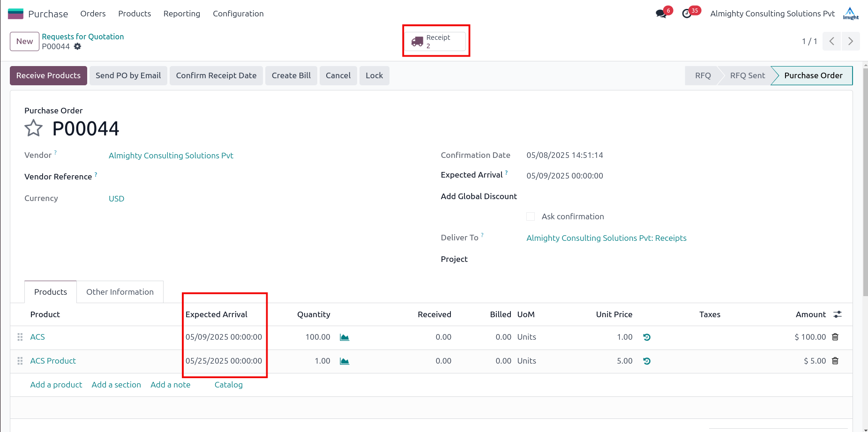Go to previous record arrow

(x=832, y=41)
